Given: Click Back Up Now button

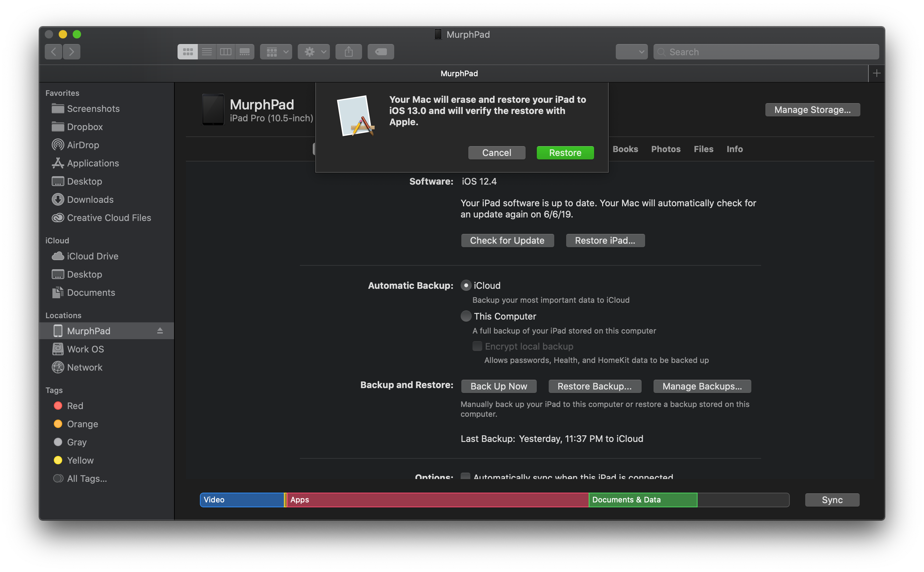Looking at the screenshot, I should pyautogui.click(x=499, y=386).
